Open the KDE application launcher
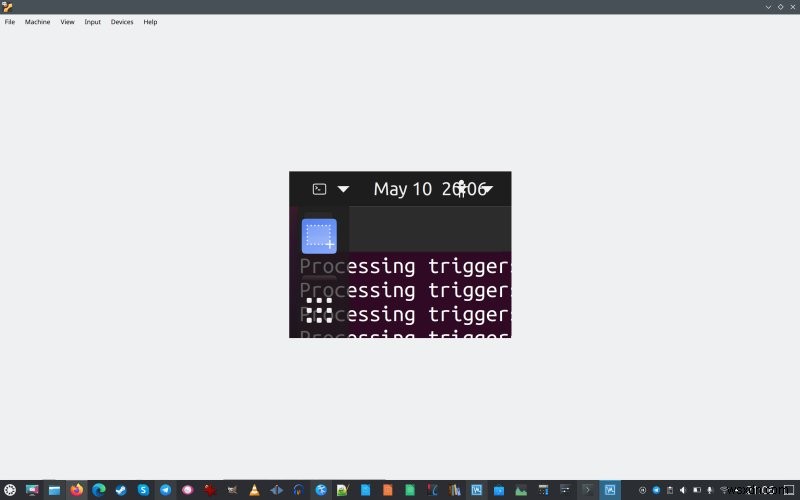800x500 pixels. point(10,490)
